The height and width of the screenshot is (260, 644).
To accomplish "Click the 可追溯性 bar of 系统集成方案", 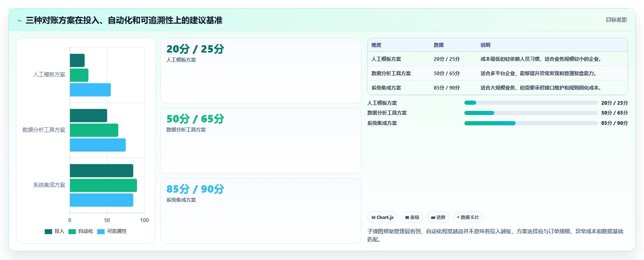I will pos(101,200).
